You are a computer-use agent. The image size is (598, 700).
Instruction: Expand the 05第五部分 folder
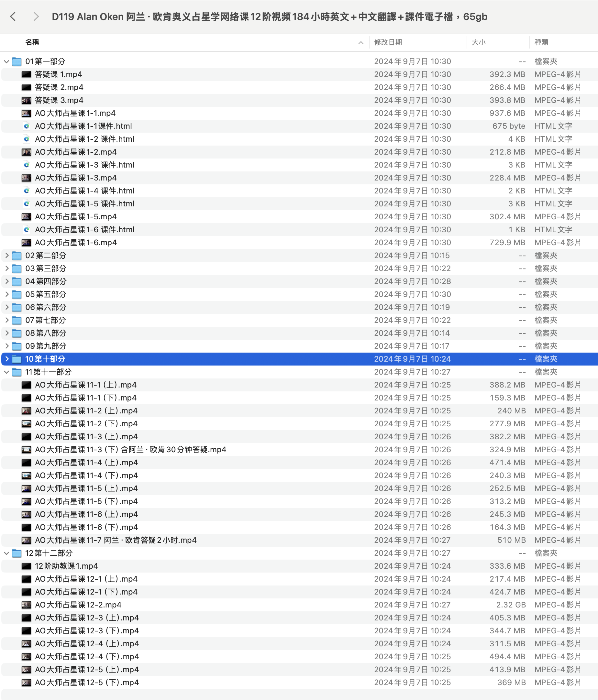(6, 294)
